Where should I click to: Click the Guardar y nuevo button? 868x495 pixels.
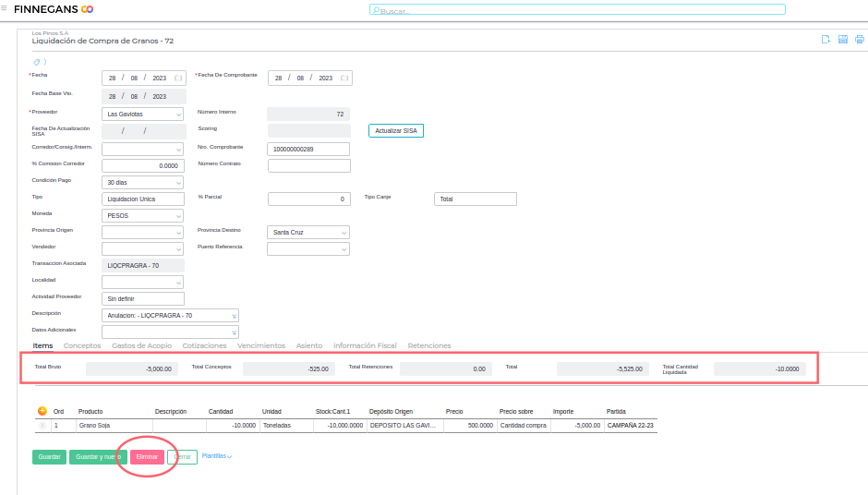(97, 457)
